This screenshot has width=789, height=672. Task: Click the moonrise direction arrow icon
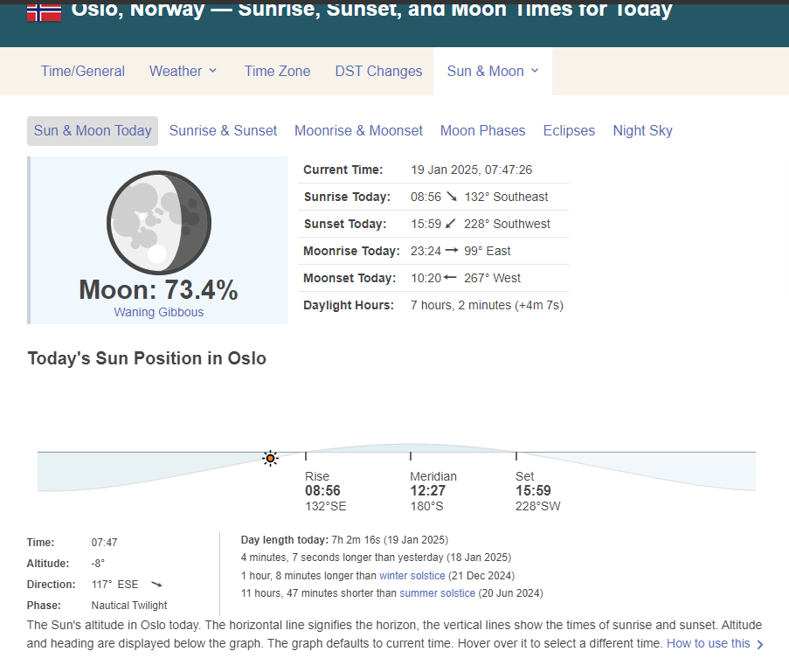(x=452, y=251)
